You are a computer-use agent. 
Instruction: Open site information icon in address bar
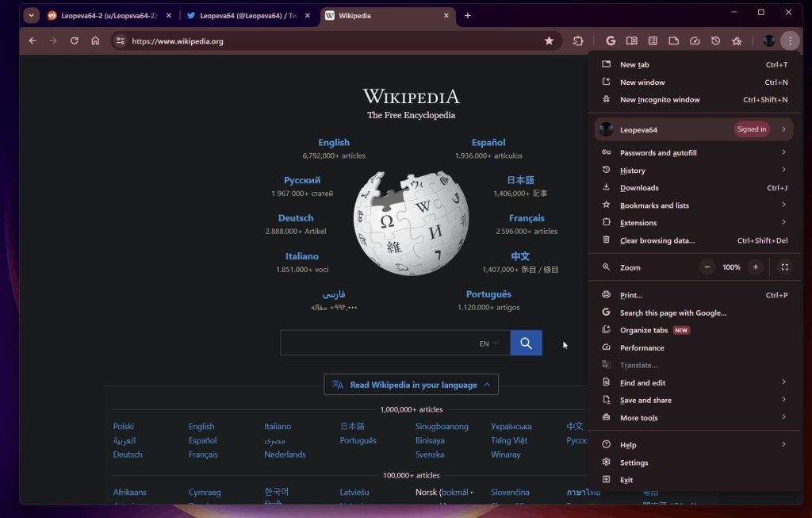(x=121, y=41)
